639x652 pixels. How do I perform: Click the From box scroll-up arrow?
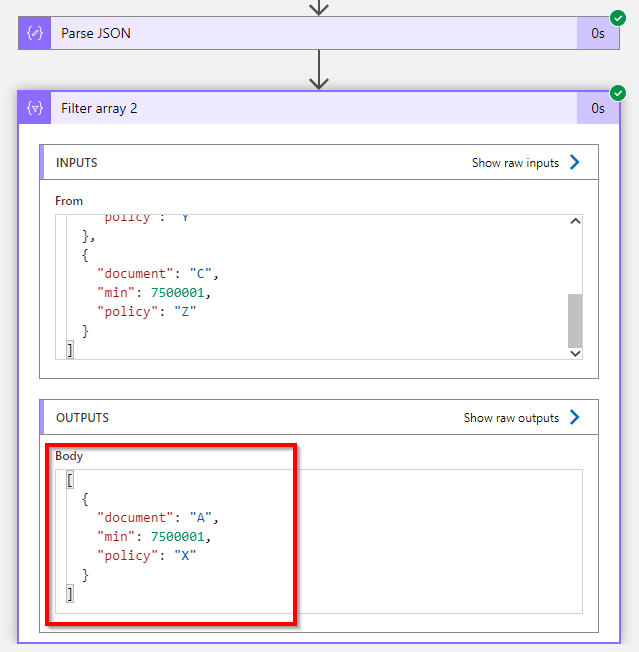[x=575, y=221]
